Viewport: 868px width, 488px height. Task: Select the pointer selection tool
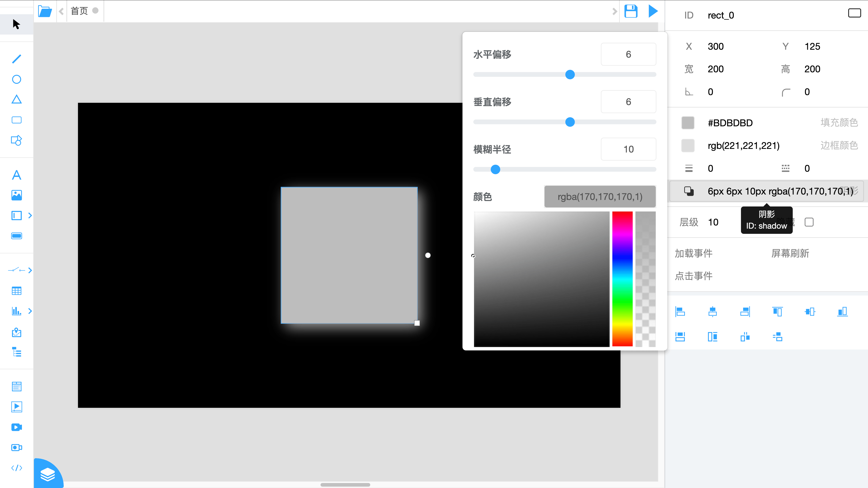point(16,24)
